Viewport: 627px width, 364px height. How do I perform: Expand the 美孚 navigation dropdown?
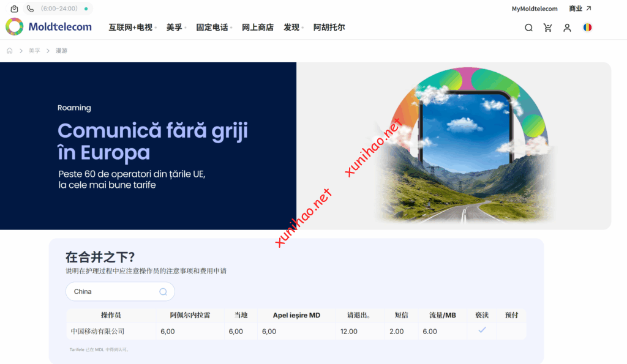[x=176, y=28]
